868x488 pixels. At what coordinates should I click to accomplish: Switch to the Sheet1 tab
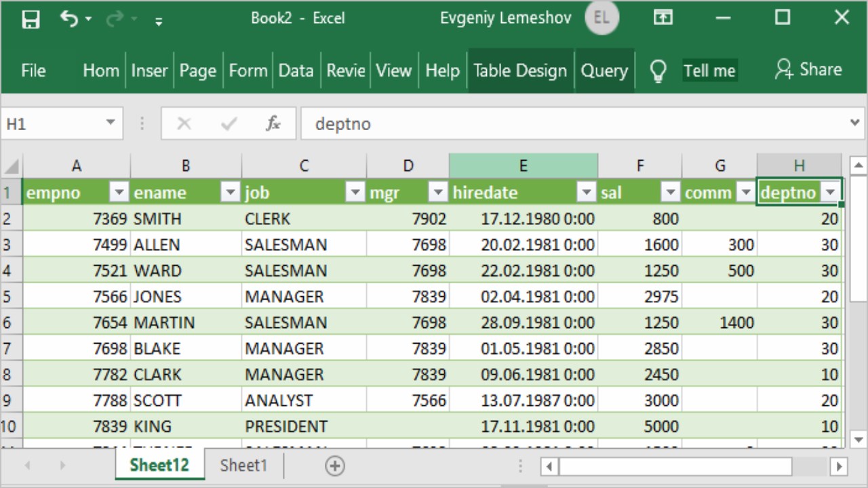point(243,466)
